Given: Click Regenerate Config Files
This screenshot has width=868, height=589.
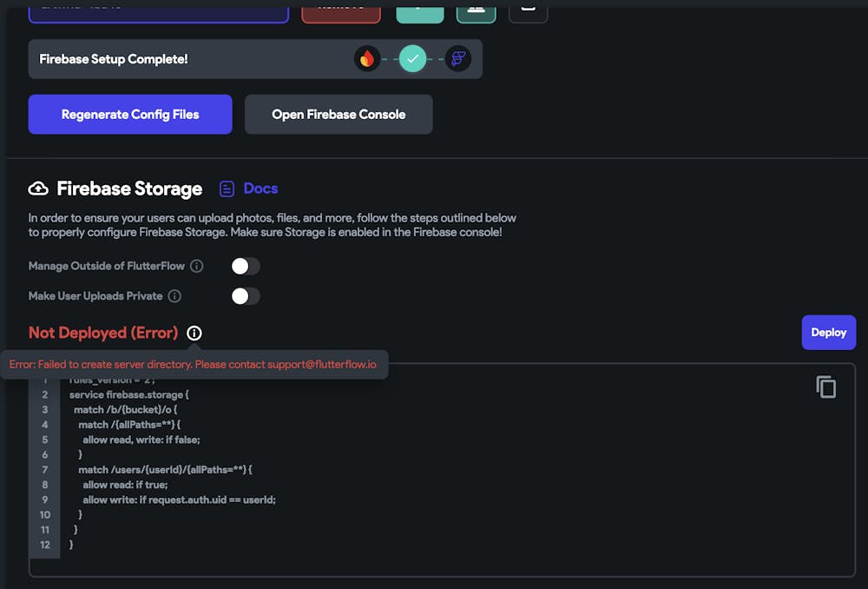Looking at the screenshot, I should [129, 114].
